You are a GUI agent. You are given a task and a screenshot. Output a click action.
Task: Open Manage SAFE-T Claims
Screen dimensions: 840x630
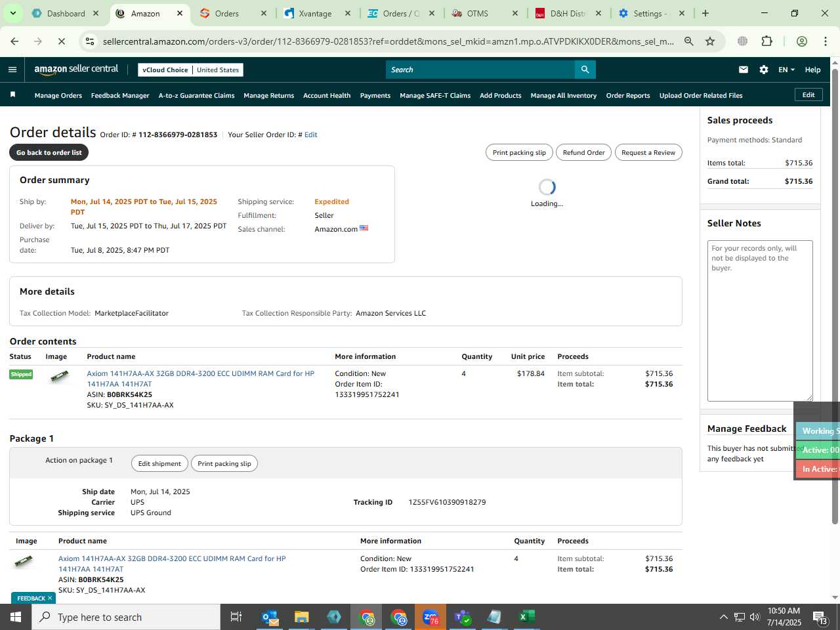pyautogui.click(x=435, y=96)
